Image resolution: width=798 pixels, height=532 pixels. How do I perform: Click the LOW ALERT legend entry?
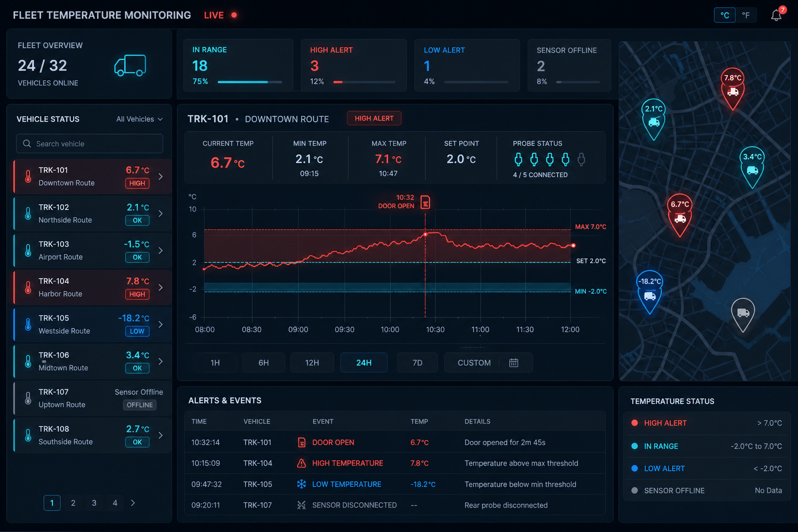[707, 468]
